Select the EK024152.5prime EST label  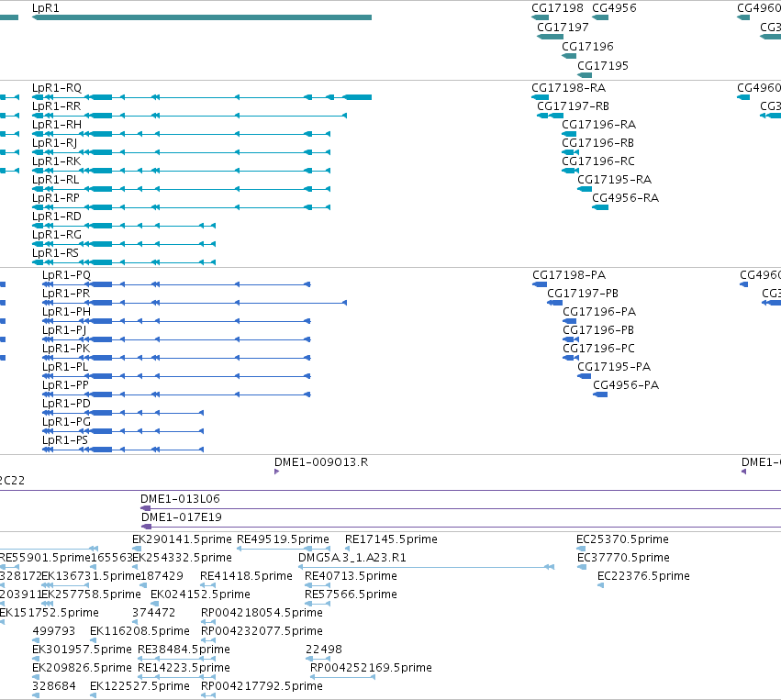point(200,594)
